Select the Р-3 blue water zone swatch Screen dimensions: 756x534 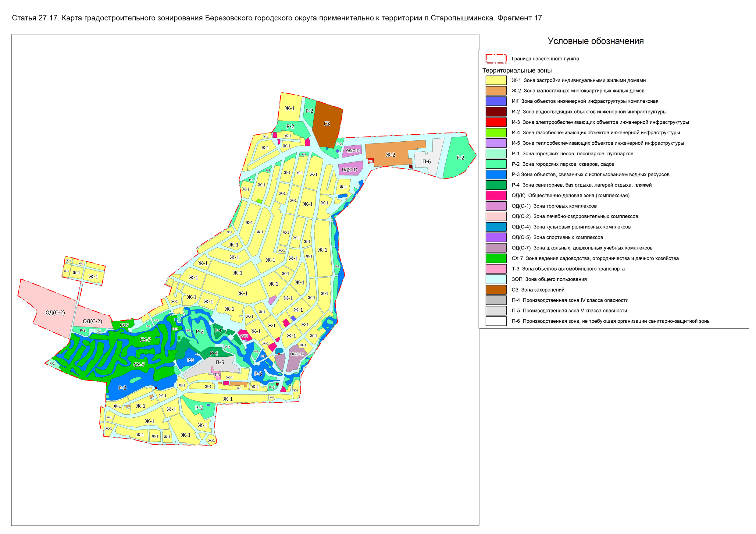496,174
